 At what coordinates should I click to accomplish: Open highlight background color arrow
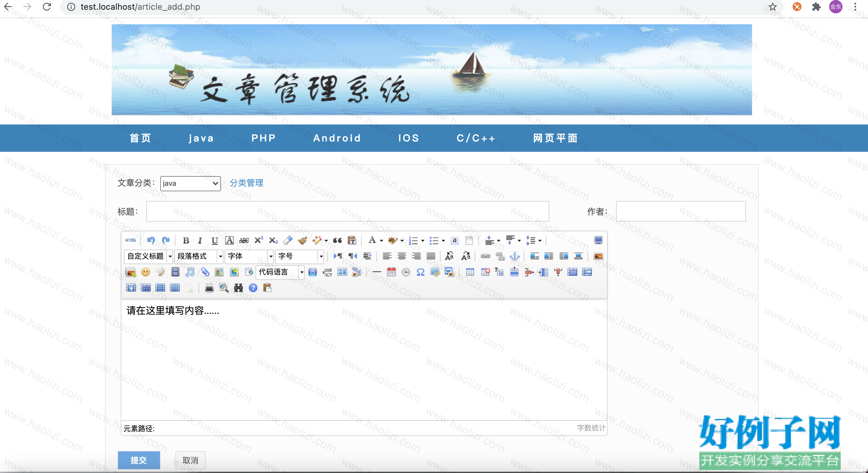click(x=402, y=241)
